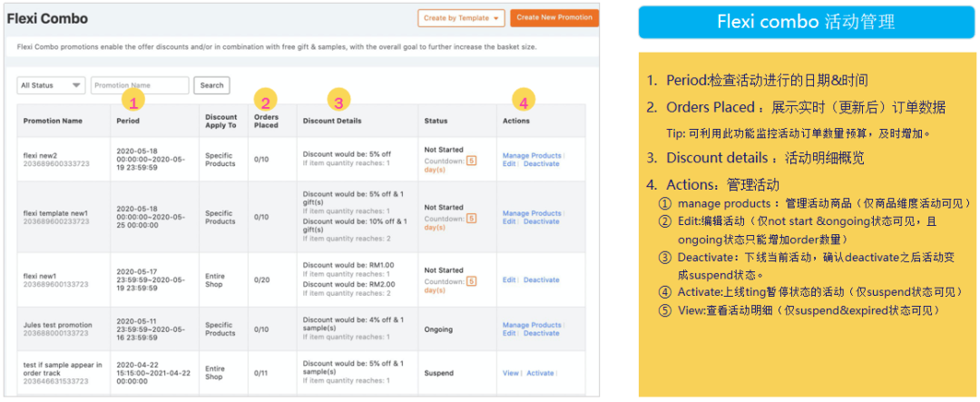Click promotion ID 203689600333723

(x=55, y=164)
